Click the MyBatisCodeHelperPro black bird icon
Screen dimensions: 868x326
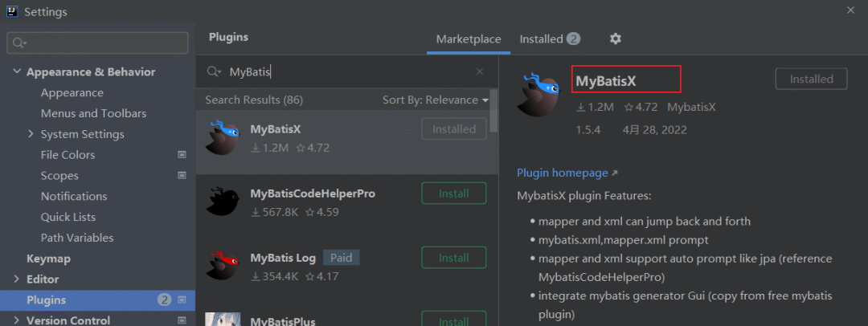click(223, 201)
